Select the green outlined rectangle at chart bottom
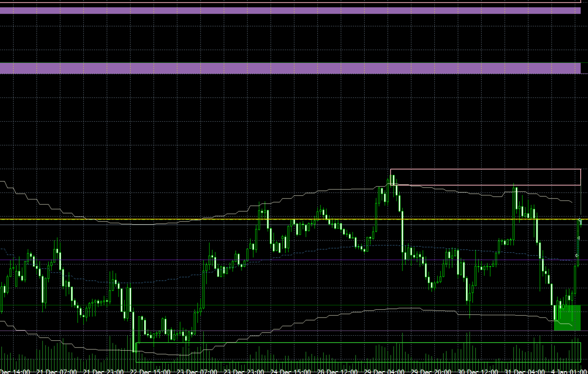 coord(358,352)
